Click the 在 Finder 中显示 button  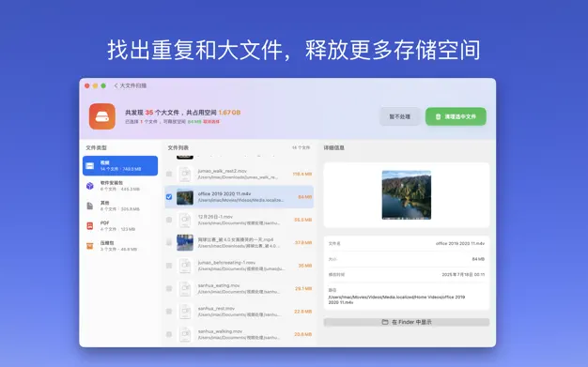pos(407,322)
